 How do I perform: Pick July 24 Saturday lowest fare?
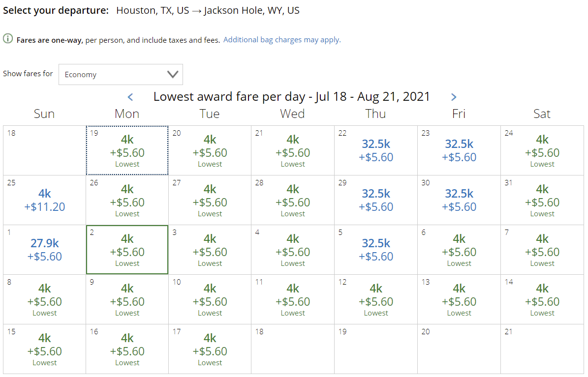(542, 150)
